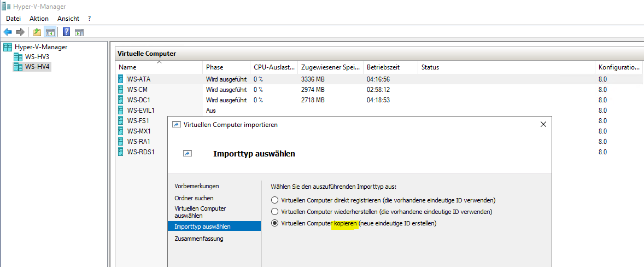The width and height of the screenshot is (644, 267).
Task: Click the VM icon of WS-MX1
Action: (121, 131)
